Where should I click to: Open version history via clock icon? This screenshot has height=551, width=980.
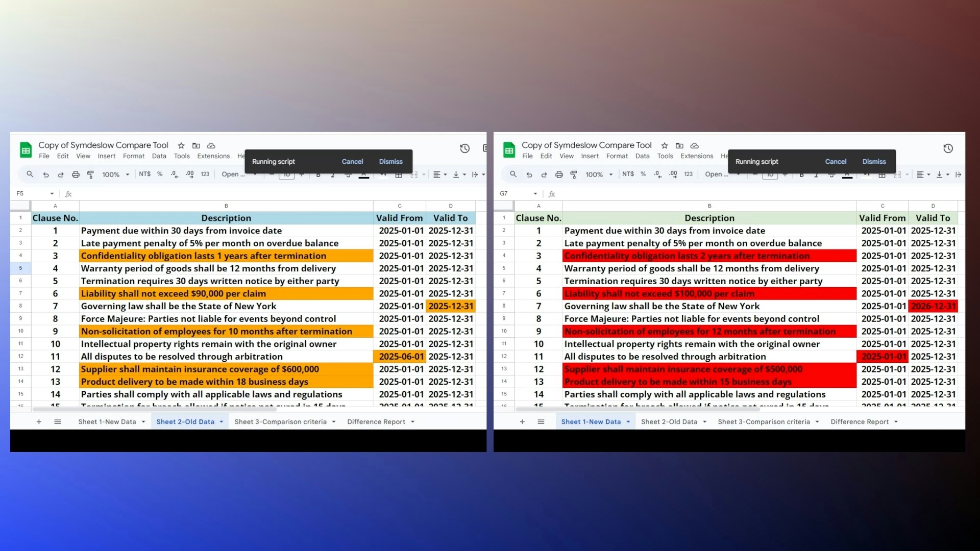point(465,148)
